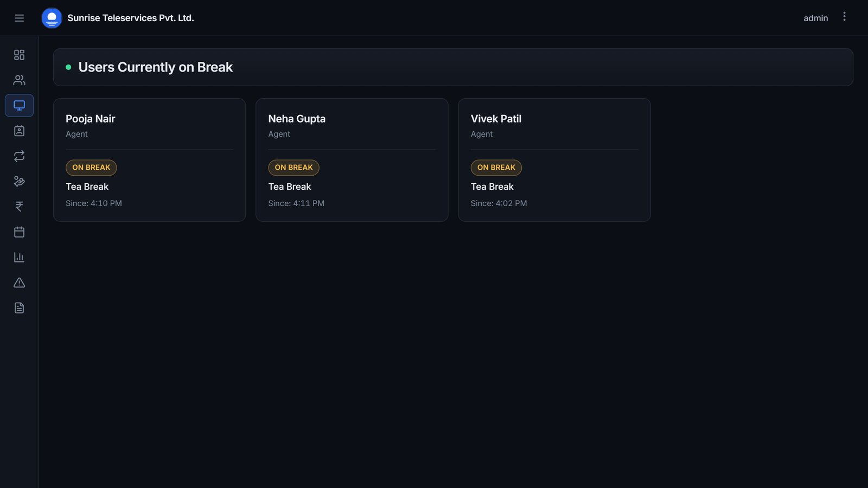
Task: Open the ID badge contact icon
Action: pos(19,131)
